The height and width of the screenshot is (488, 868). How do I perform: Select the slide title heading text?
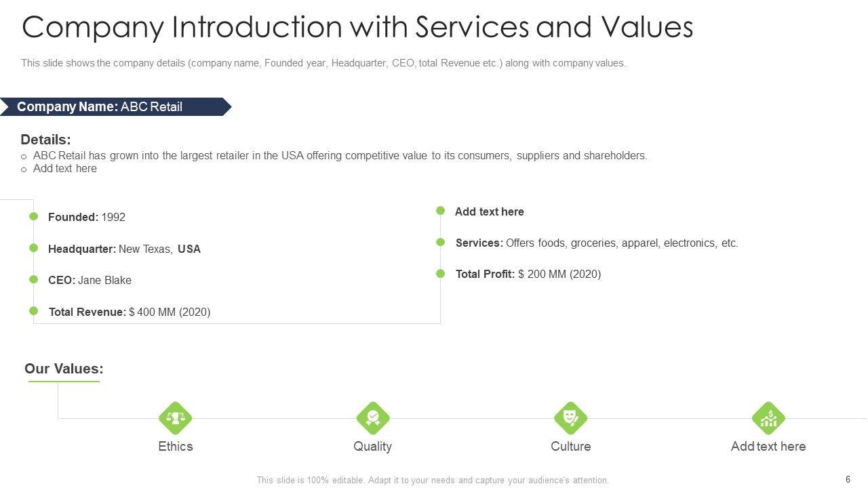click(x=357, y=28)
